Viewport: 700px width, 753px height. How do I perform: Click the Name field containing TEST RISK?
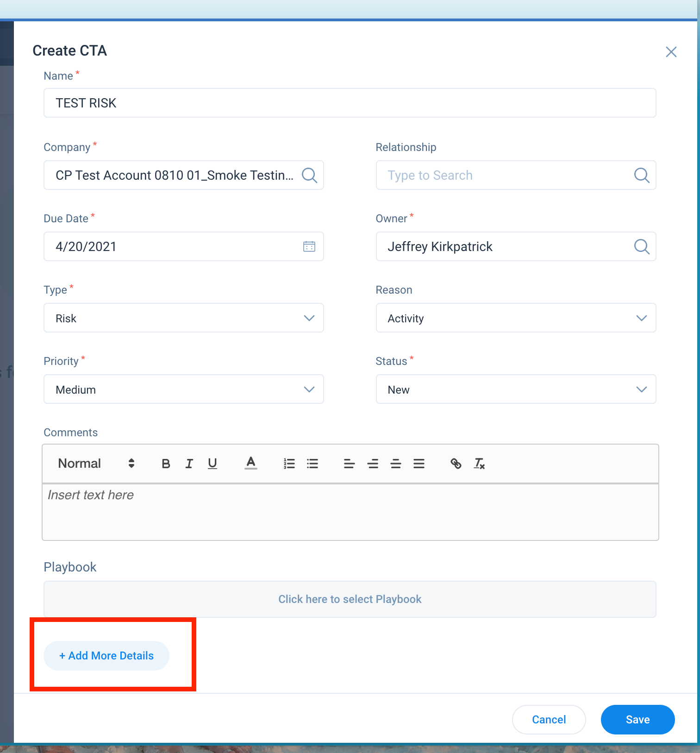click(350, 103)
